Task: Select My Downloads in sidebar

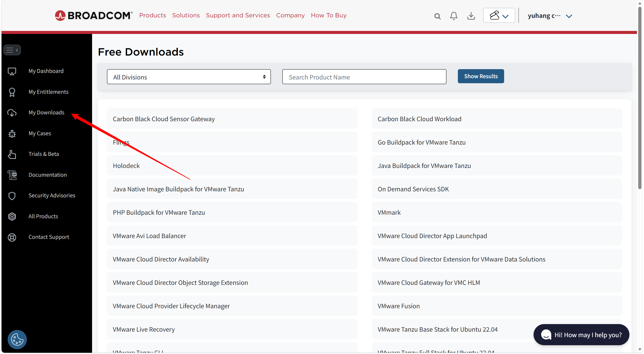Action: (46, 113)
